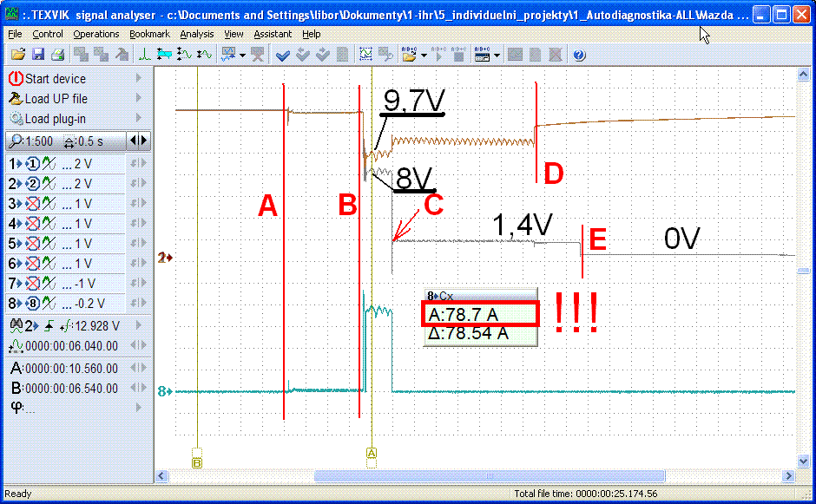The image size is (816, 504).
Task: Expand the phase φ row arrow
Action: (138, 407)
